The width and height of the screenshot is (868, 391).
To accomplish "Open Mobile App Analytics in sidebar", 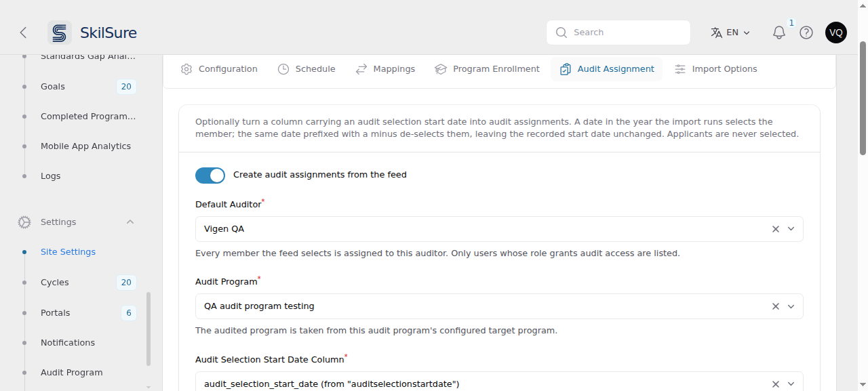I will pos(85,146).
